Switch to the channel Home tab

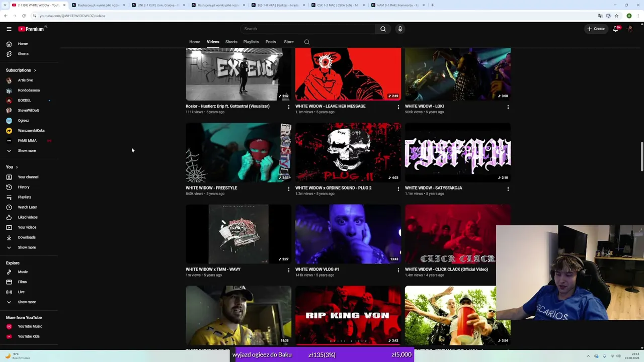pyautogui.click(x=195, y=42)
